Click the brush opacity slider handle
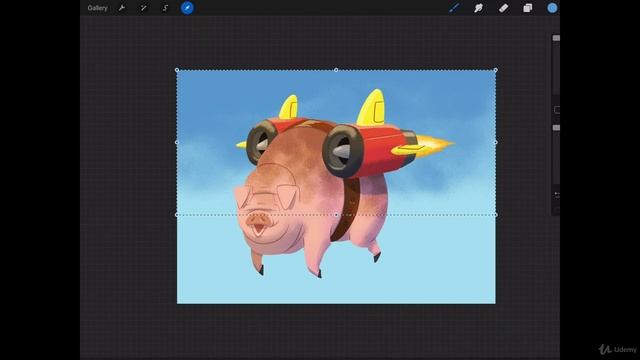Viewport: 640px width, 360px height. (x=556, y=128)
